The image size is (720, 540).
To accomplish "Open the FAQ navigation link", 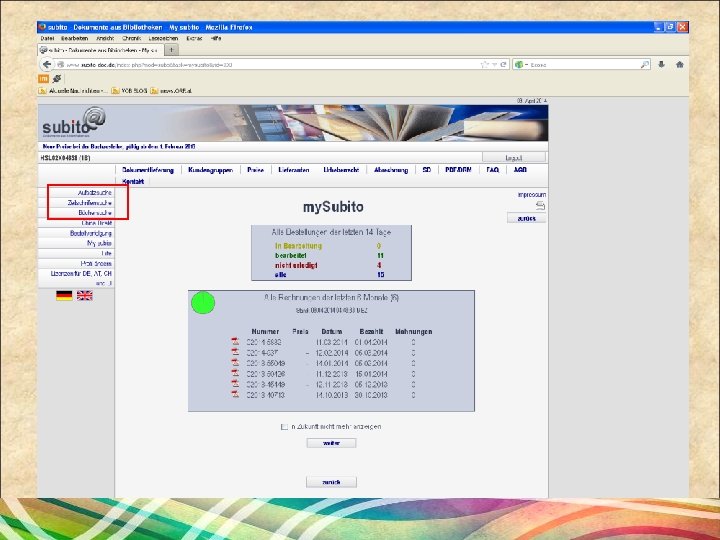I will [493, 170].
